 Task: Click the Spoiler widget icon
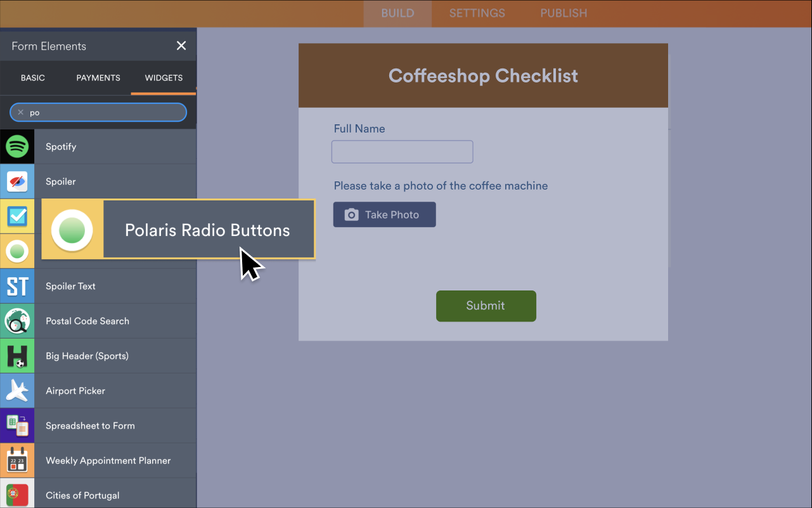click(x=17, y=181)
